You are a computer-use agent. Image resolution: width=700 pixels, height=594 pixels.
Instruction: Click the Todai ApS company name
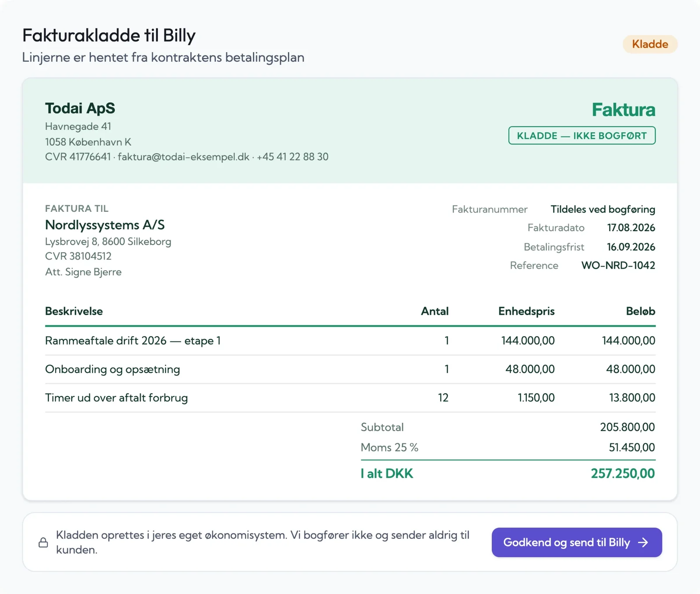tap(80, 108)
